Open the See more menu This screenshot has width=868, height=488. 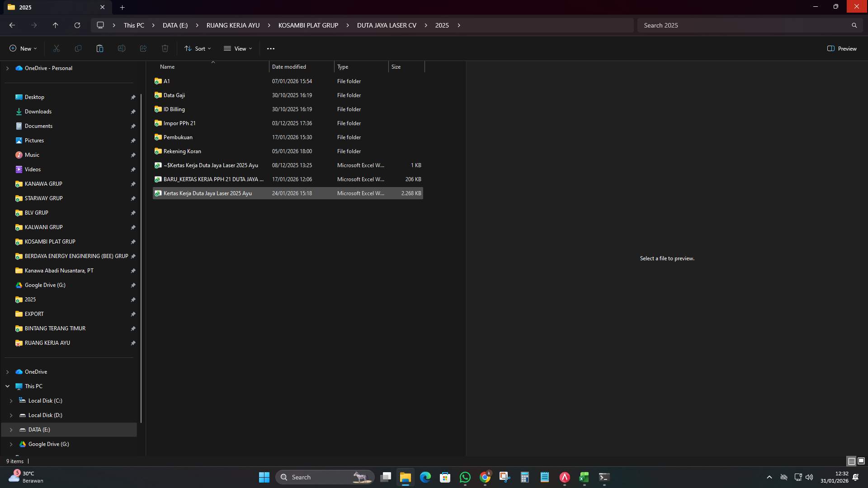pos(271,48)
